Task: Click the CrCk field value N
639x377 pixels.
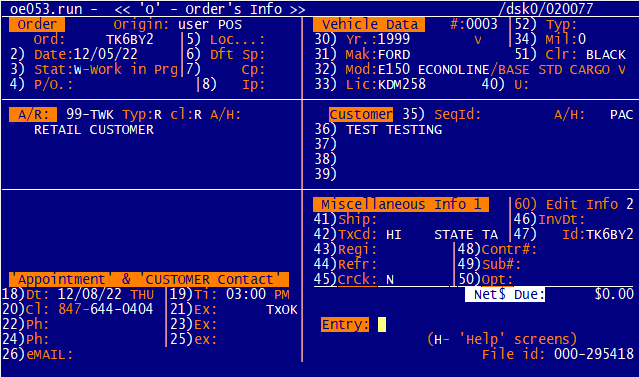Action: click(x=390, y=280)
